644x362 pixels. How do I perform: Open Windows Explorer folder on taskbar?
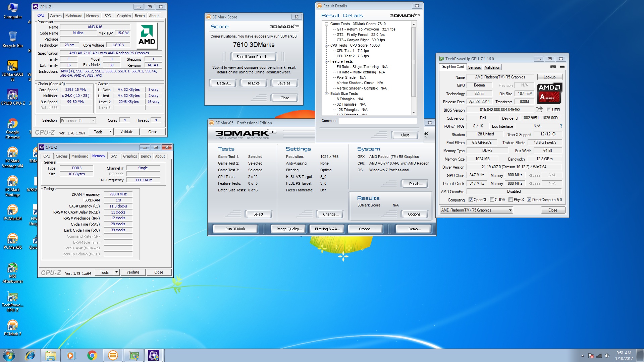[51, 355]
